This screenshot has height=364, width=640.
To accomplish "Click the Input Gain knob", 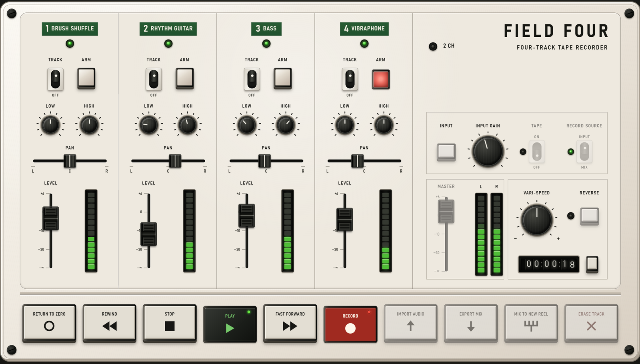I will (488, 152).
